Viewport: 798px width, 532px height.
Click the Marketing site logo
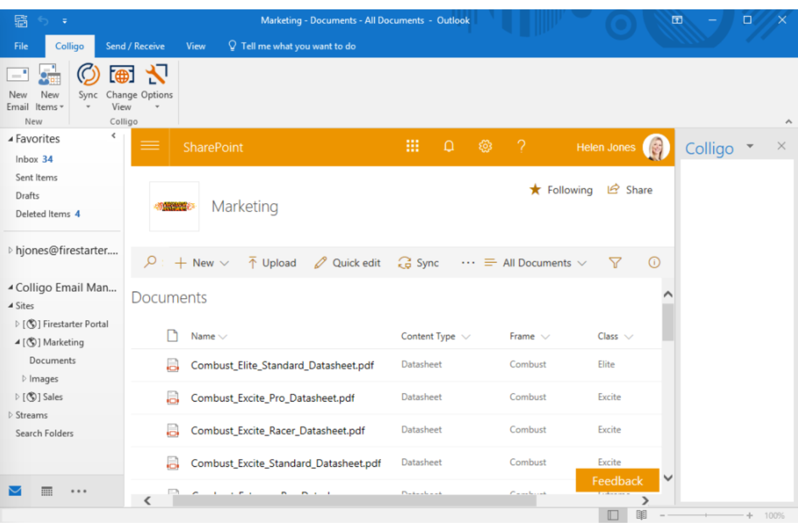click(174, 206)
